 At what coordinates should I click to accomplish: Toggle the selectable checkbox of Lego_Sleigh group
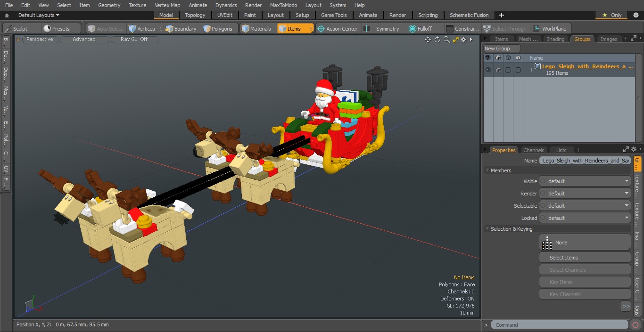508,70
